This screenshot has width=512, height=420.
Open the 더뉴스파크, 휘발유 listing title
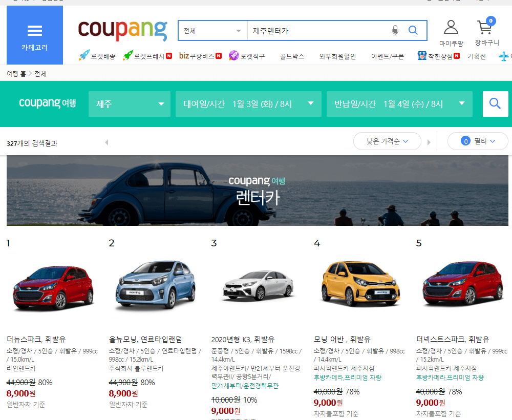pos(36,339)
